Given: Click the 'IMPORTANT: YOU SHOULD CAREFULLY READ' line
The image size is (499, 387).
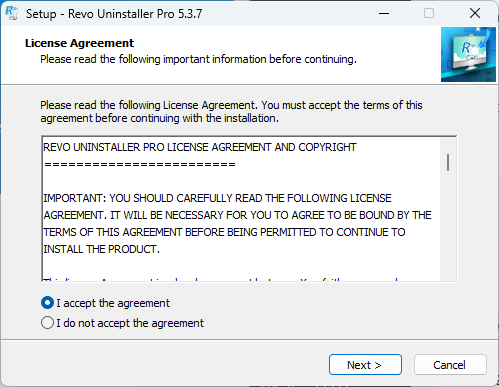Looking at the screenshot, I should point(217,198).
